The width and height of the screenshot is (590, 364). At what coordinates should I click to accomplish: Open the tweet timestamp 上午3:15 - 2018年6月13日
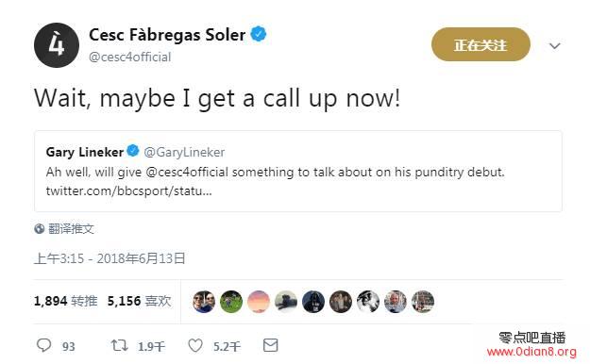pyautogui.click(x=110, y=258)
